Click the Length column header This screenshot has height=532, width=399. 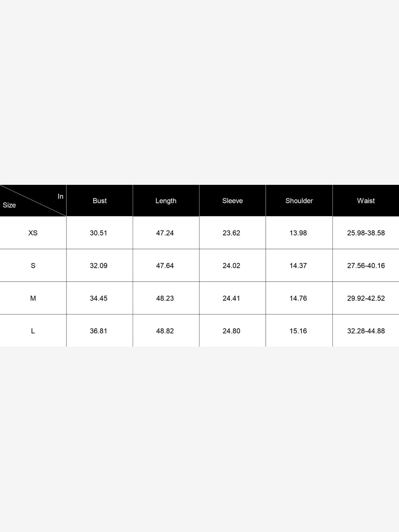pos(166,201)
